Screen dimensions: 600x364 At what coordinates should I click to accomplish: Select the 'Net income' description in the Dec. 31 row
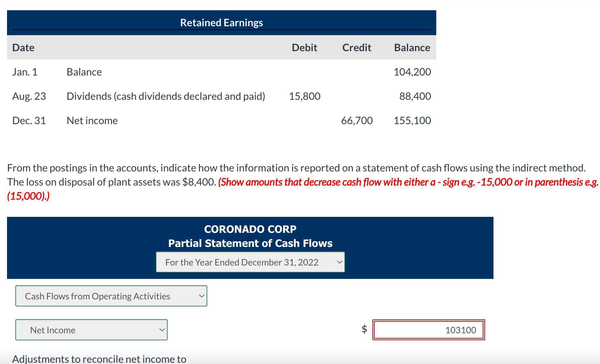pyautogui.click(x=92, y=121)
